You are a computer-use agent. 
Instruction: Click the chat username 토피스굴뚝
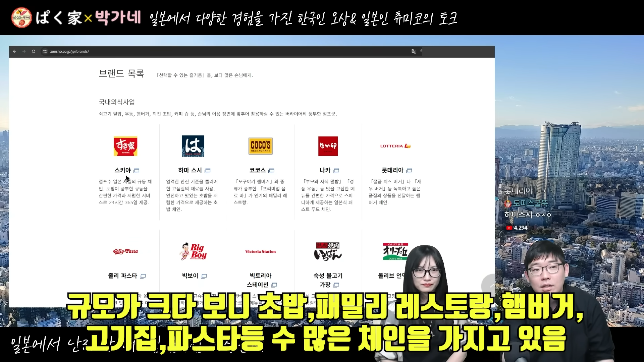tap(531, 203)
